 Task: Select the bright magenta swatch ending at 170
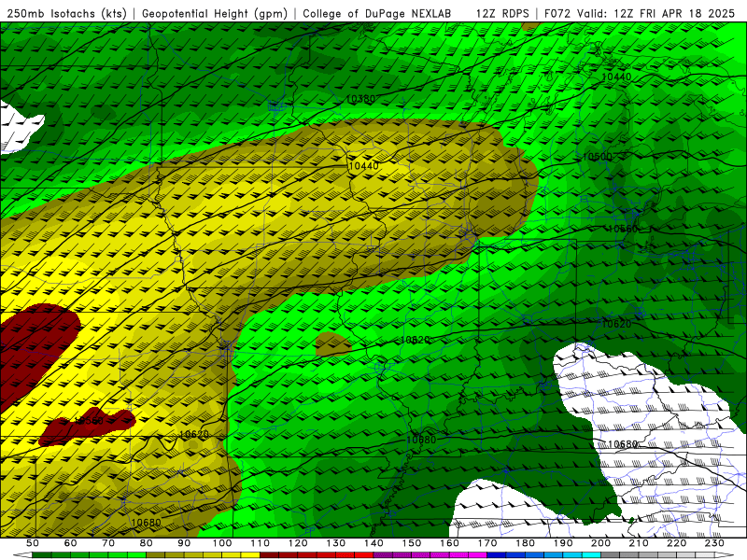point(478,555)
